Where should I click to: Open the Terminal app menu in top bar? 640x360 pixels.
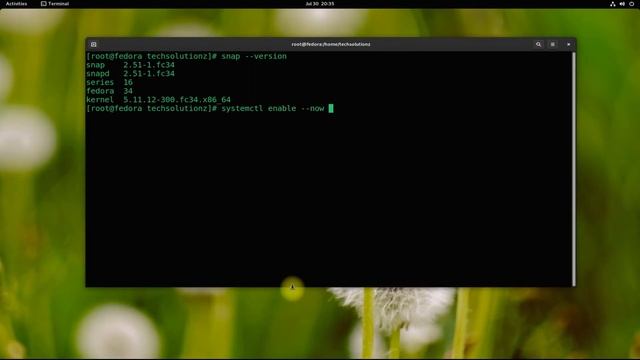click(55, 4)
